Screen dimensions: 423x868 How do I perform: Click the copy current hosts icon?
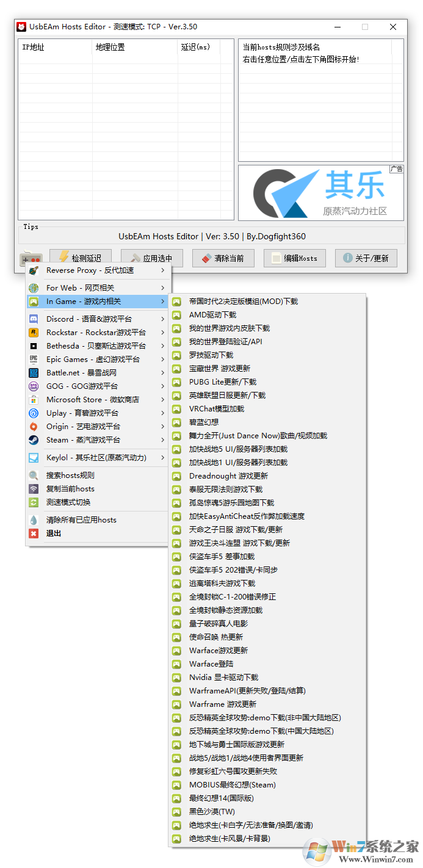point(34,488)
